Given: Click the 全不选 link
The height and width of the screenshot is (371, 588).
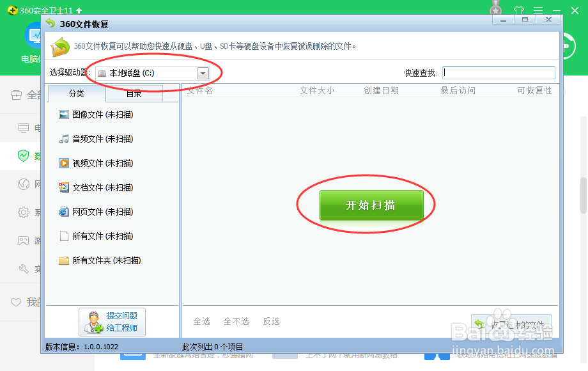Looking at the screenshot, I should click(x=236, y=321).
